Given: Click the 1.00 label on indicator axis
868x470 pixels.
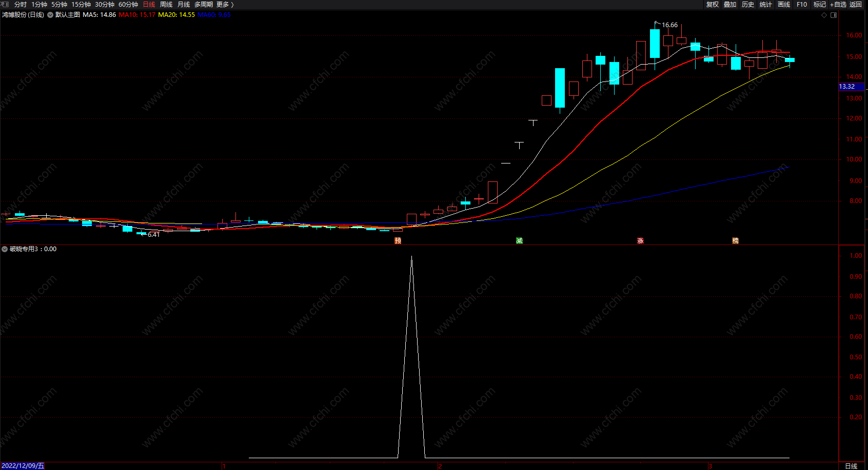Looking at the screenshot, I should tap(855, 256).
